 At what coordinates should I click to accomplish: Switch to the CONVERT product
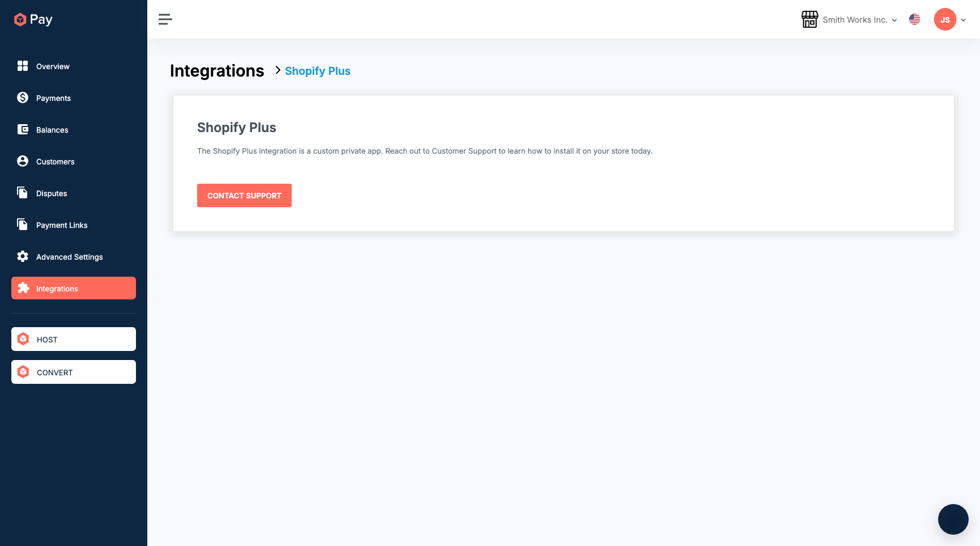click(x=74, y=372)
